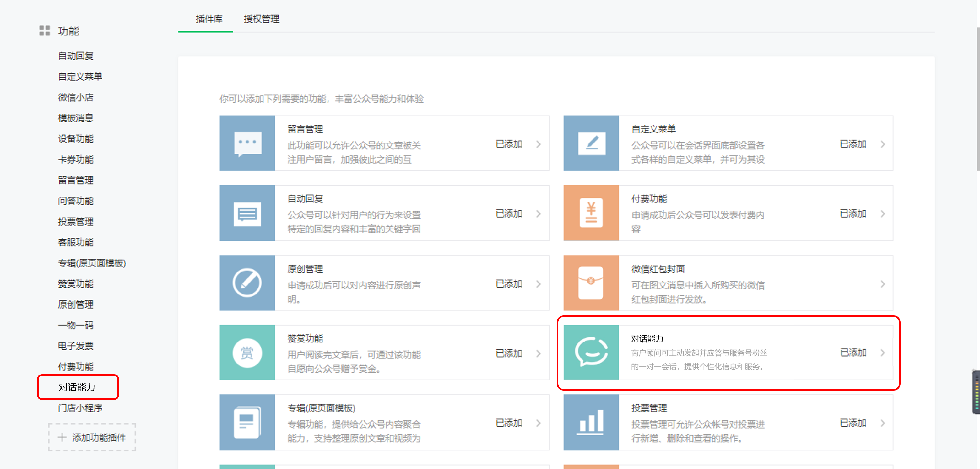
Task: Click chevron arrow on 投票管理 card
Action: pyautogui.click(x=883, y=423)
